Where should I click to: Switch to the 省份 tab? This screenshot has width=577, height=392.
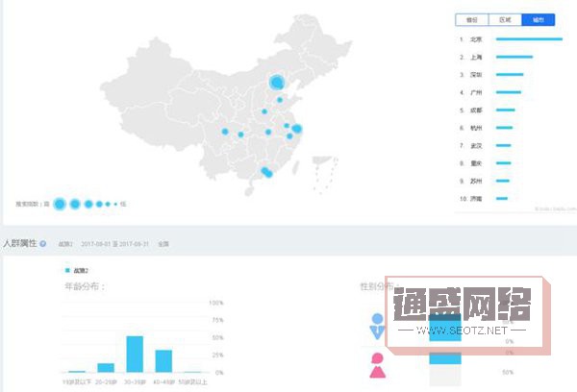(471, 19)
